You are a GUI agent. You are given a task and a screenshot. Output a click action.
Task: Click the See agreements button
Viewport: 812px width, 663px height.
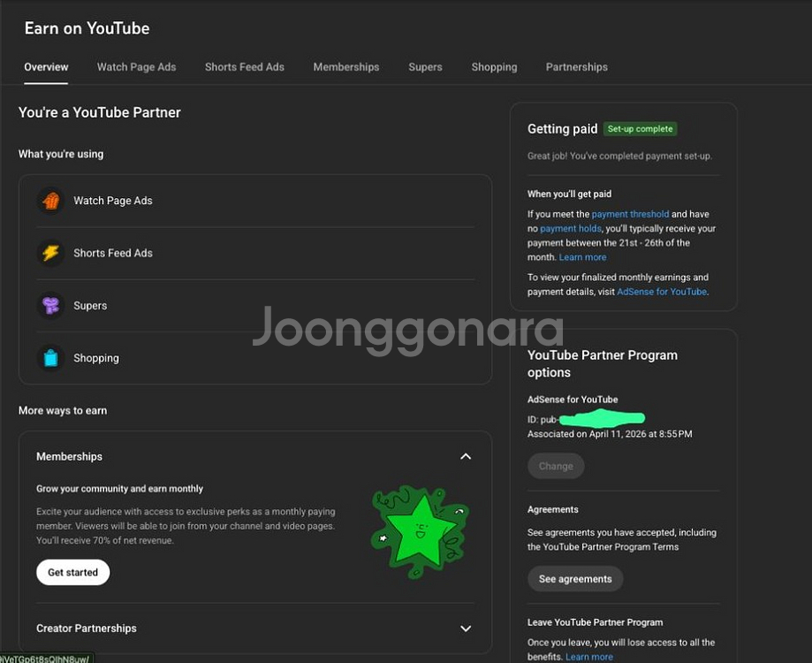575,578
